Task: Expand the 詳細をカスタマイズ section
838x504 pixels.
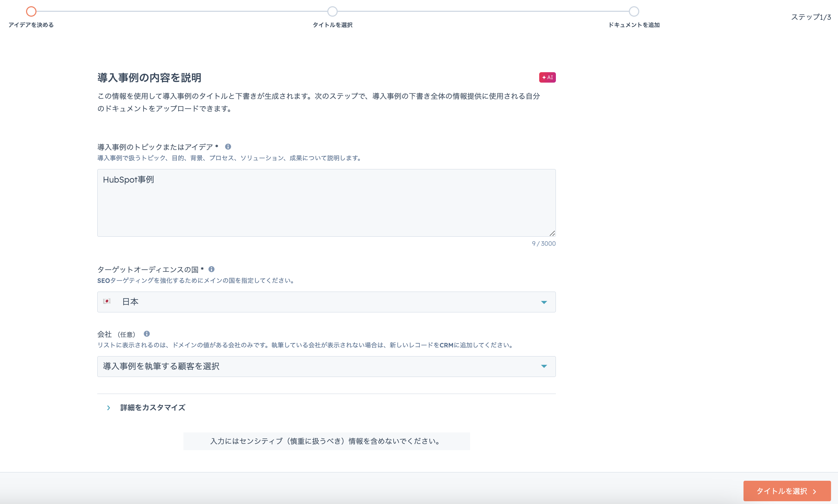Action: click(153, 408)
